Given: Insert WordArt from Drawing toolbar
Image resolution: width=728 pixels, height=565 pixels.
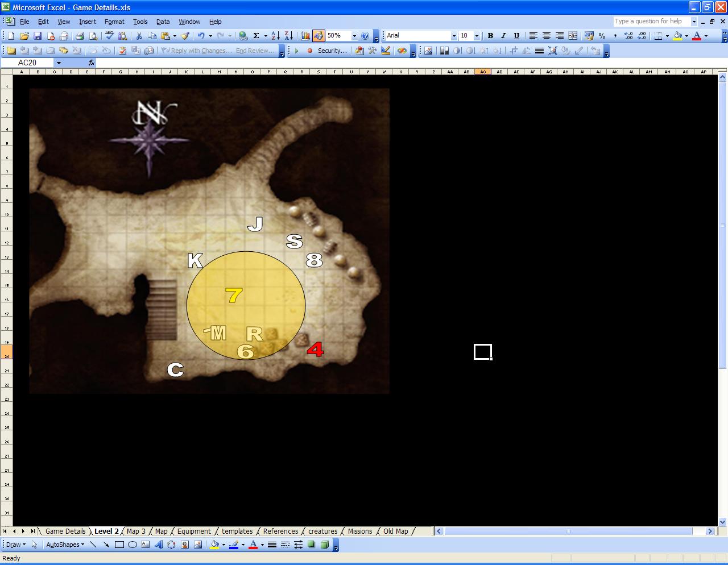Looking at the screenshot, I should pyautogui.click(x=159, y=545).
